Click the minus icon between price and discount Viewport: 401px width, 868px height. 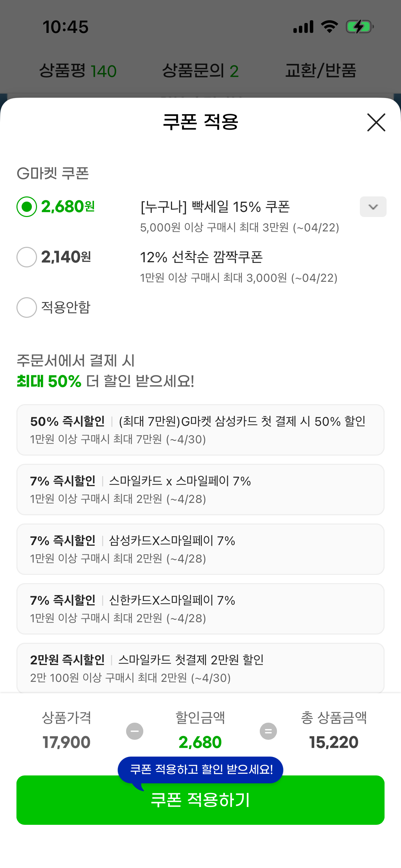click(135, 731)
